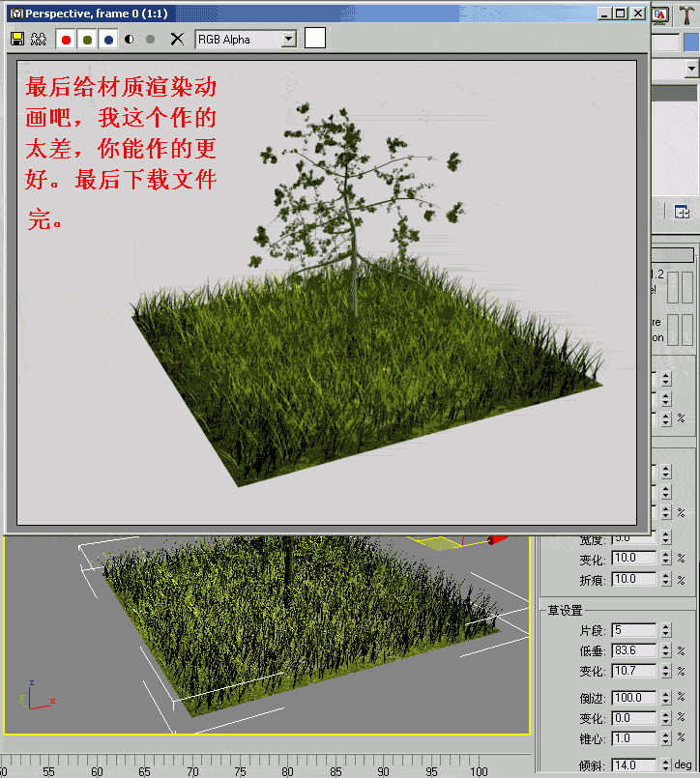Adjust spinner beside 变化 value 10.7
This screenshot has width=700, height=778.
click(666, 672)
